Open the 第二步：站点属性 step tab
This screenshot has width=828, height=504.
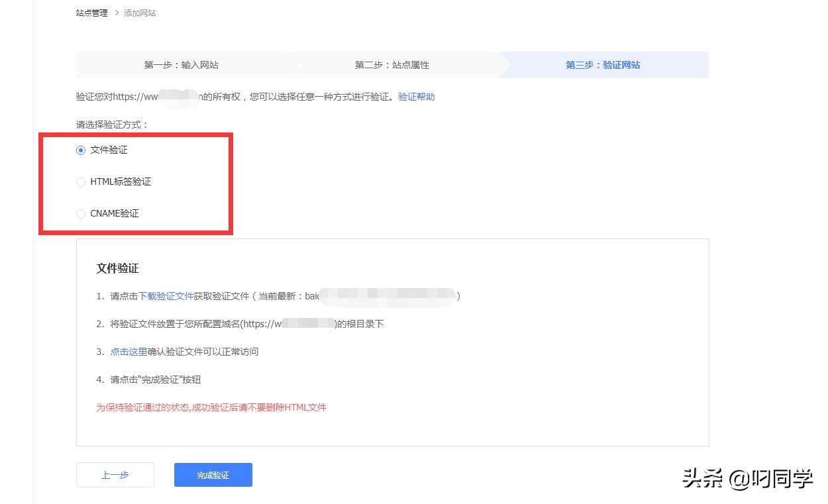click(x=393, y=65)
